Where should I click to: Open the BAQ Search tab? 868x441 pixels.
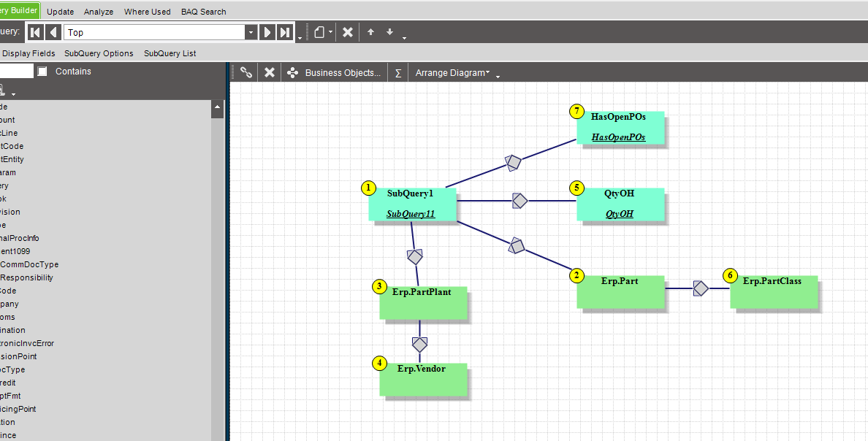coord(204,12)
